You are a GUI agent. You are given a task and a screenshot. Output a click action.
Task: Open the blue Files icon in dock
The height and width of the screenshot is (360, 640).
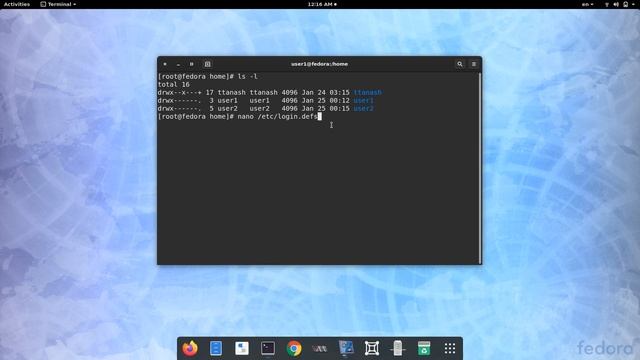coord(216,348)
